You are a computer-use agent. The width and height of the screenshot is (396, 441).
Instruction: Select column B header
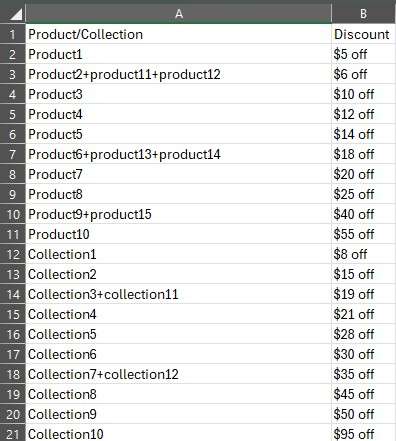[364, 13]
